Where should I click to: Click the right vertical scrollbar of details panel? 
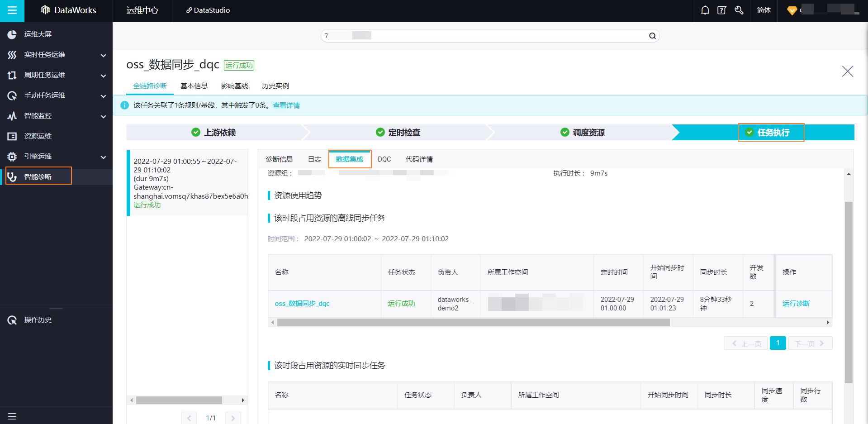coord(849,292)
